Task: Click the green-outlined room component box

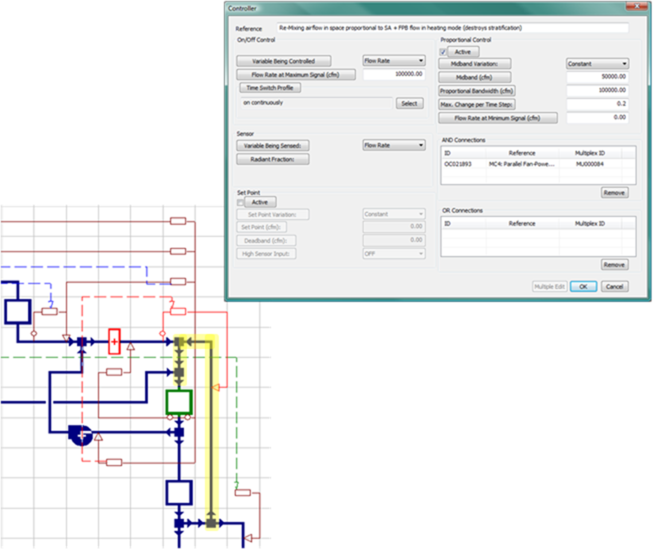Action: click(179, 402)
